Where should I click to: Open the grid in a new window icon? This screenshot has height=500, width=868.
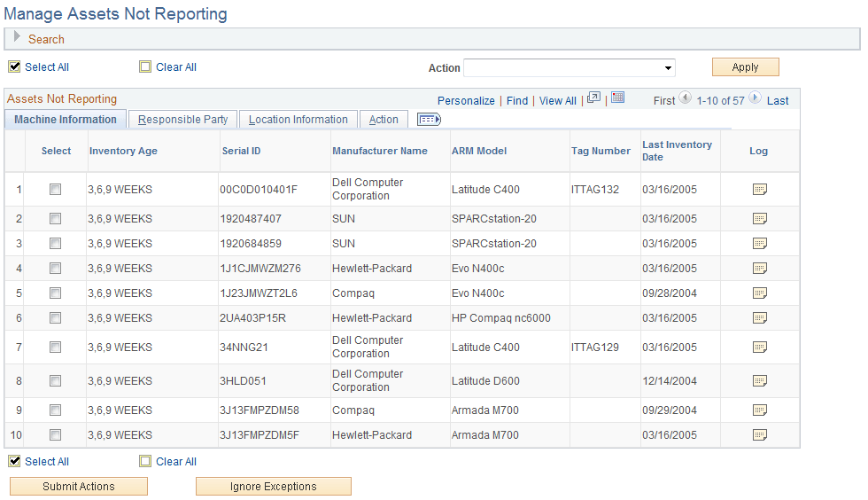coord(593,98)
